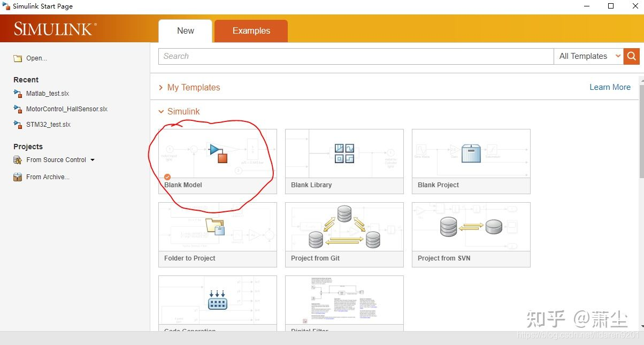Image resolution: width=644 pixels, height=345 pixels.
Task: Click the Project from Git databases icon
Action: 344,227
